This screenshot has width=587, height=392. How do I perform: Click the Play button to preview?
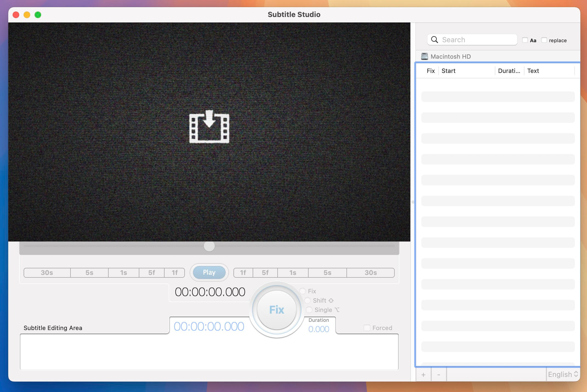(x=209, y=272)
